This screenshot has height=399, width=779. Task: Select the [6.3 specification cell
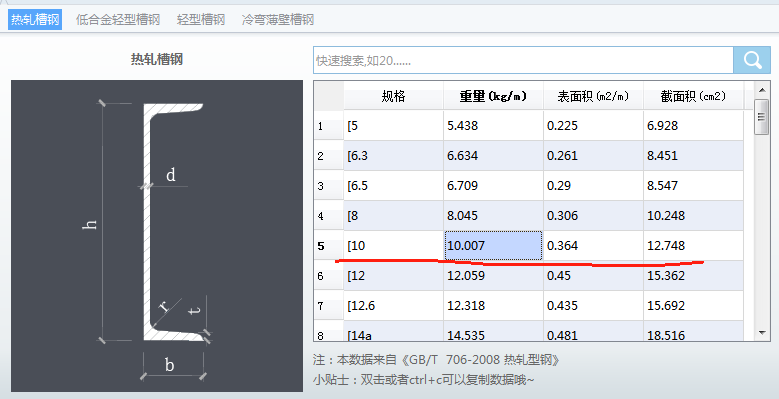pos(393,156)
